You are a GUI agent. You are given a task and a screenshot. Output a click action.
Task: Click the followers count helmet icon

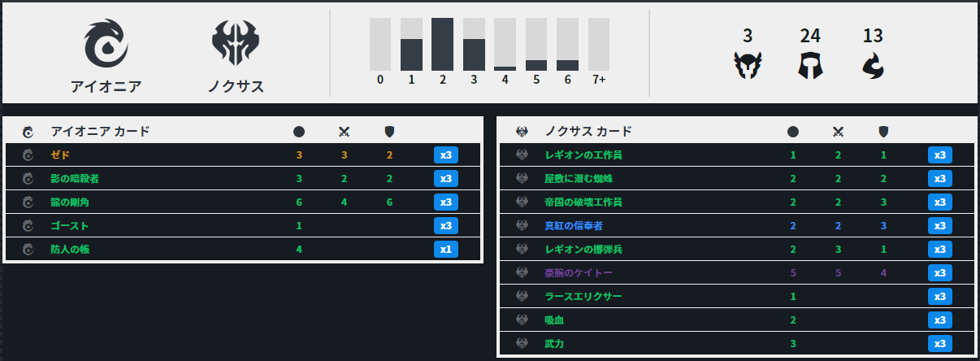point(810,65)
